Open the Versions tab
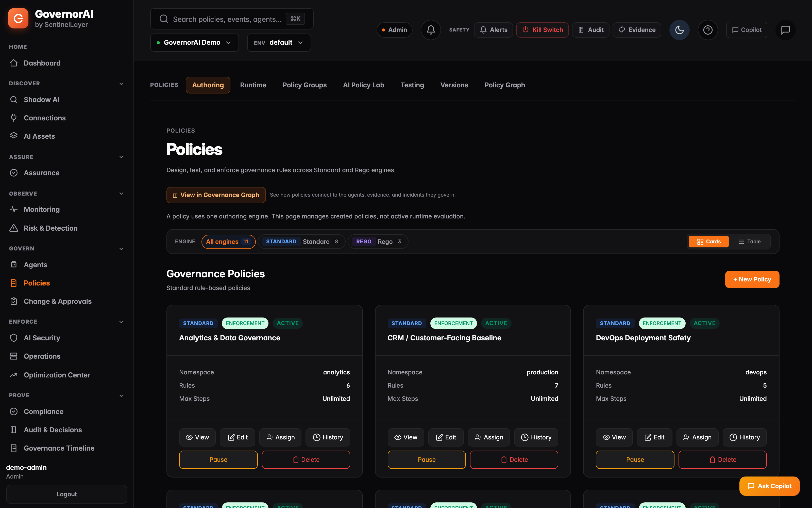The image size is (812, 508). click(x=454, y=85)
